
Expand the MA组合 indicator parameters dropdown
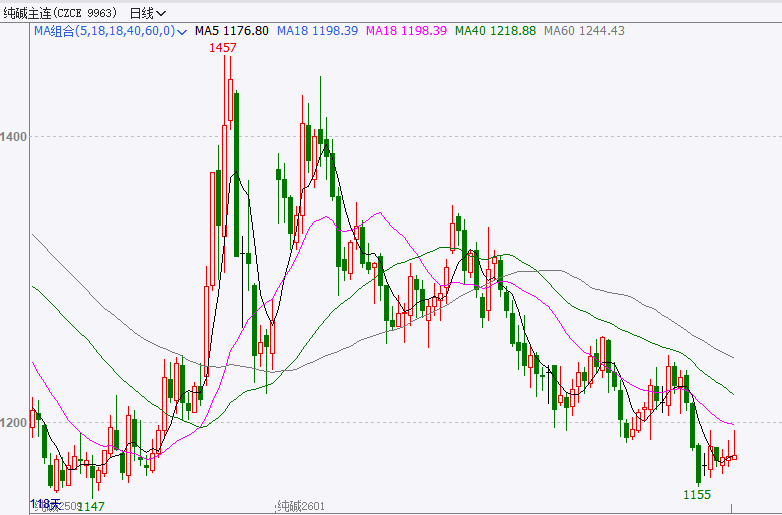coord(181,32)
